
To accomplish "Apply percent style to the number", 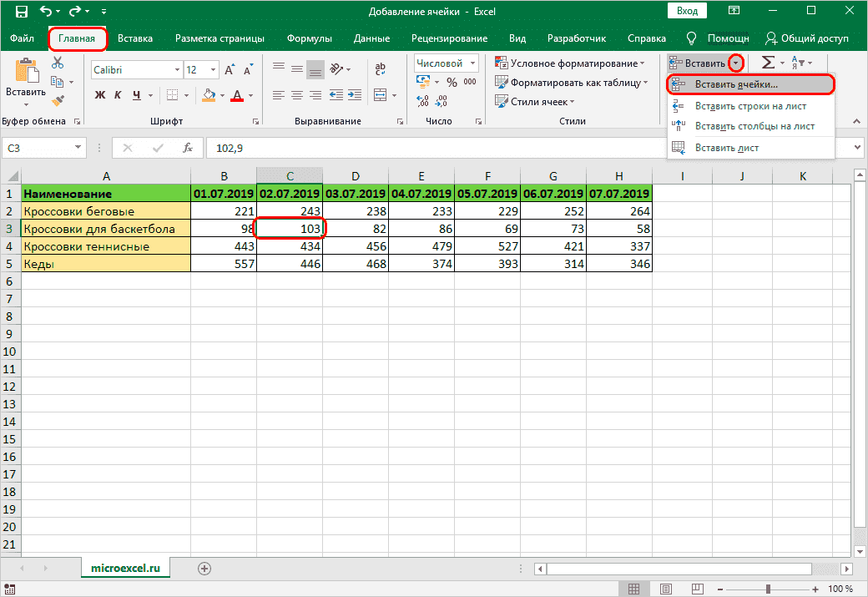I will [452, 82].
